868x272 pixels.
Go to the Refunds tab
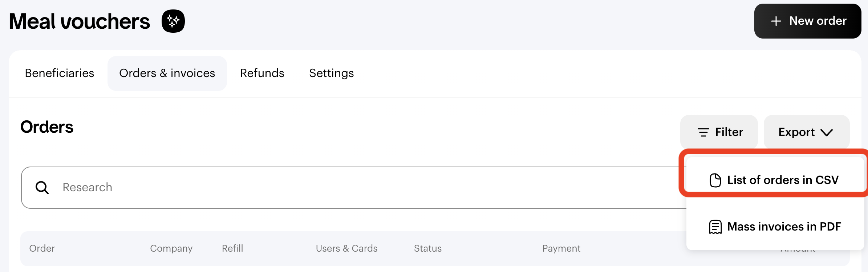coord(262,73)
